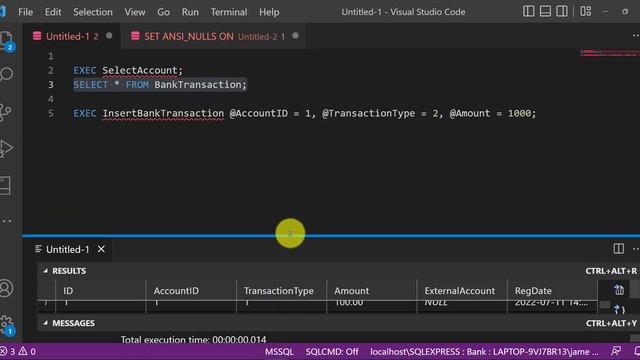The image size is (640, 360).
Task: Save results as CSV icon
Action: 619,290
